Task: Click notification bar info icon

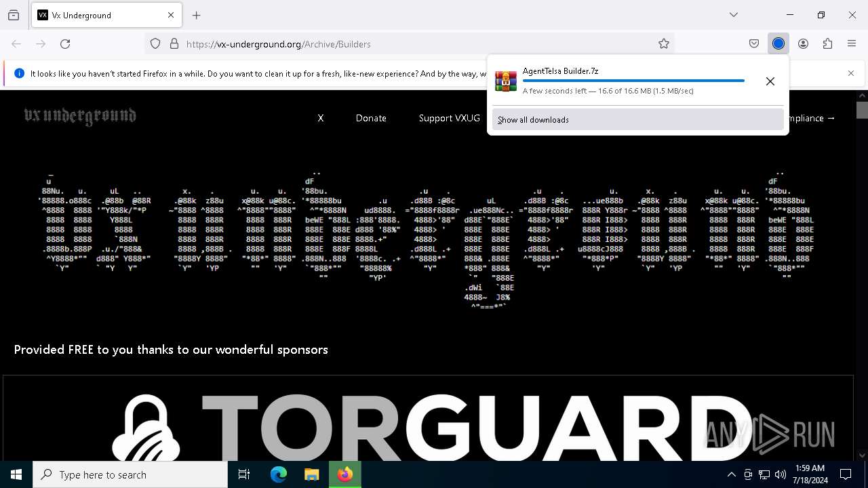Action: [x=19, y=73]
